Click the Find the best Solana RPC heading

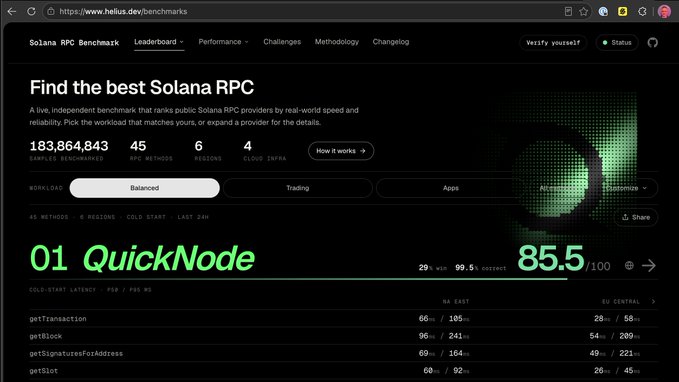click(x=142, y=87)
